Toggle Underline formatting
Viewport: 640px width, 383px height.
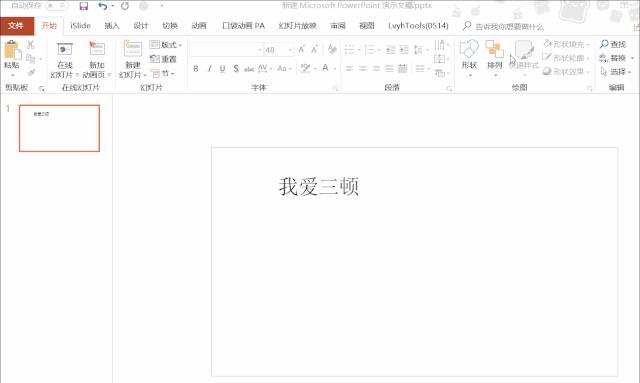pos(222,69)
